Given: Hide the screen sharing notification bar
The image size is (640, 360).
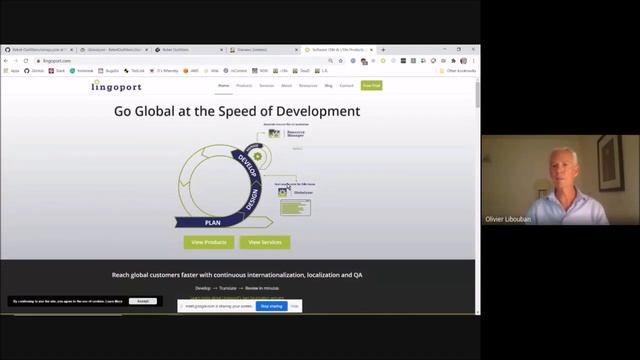Looking at the screenshot, I should coord(295,306).
